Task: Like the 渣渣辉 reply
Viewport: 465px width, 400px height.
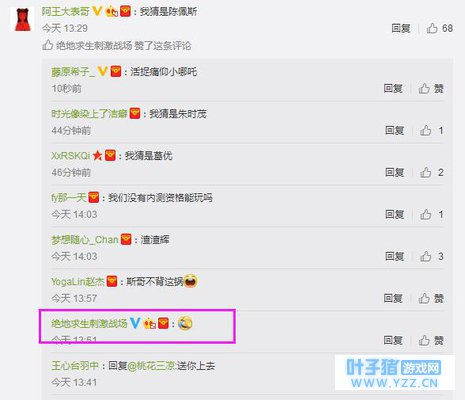Action: [x=431, y=256]
